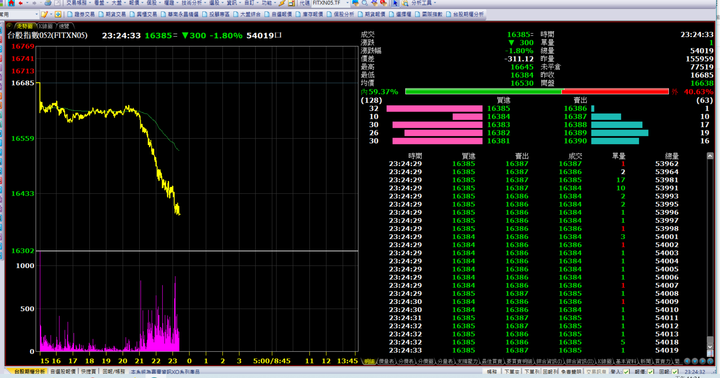
Task: Switch to bottom 台股期權分析 page tab
Action: 29,372
